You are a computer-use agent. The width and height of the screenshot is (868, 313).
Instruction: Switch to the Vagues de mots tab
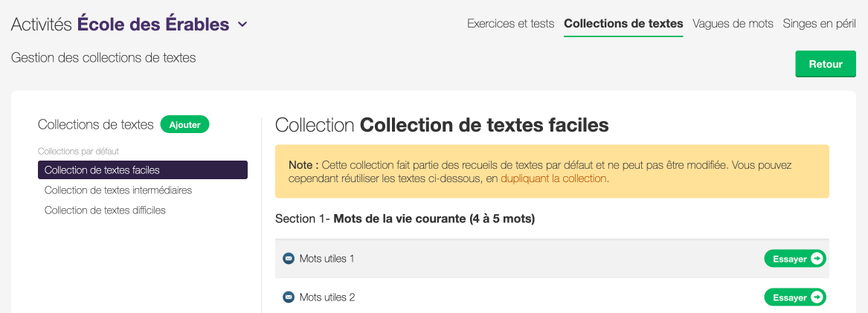pyautogui.click(x=733, y=24)
